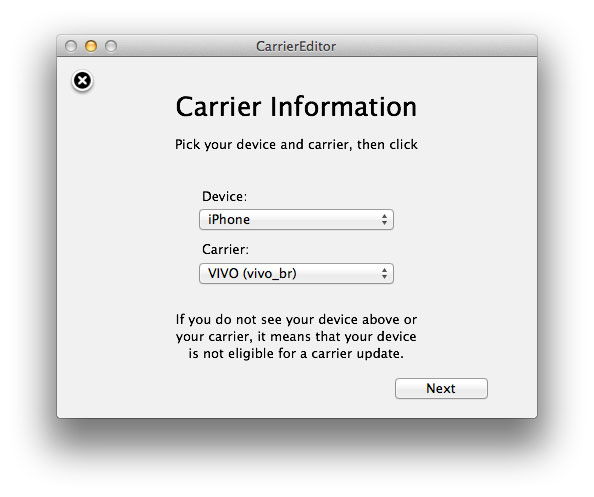This screenshot has height=497, width=594.
Task: Select the iPhone text in Device selector
Action: [229, 220]
